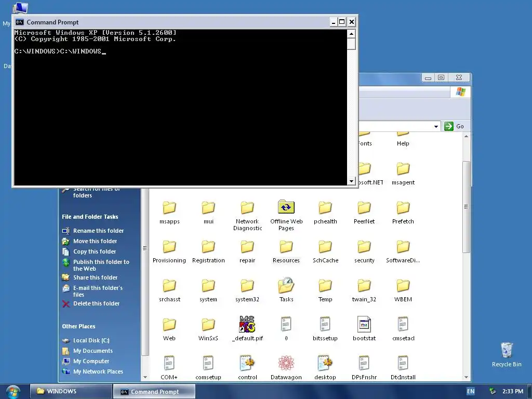Select the security folder
532x399 pixels.
click(364, 251)
